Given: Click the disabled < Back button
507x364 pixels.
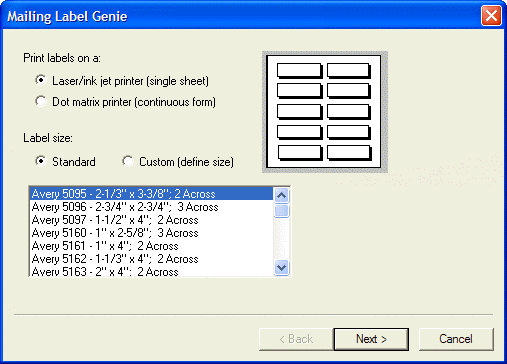Looking at the screenshot, I should click(x=296, y=339).
